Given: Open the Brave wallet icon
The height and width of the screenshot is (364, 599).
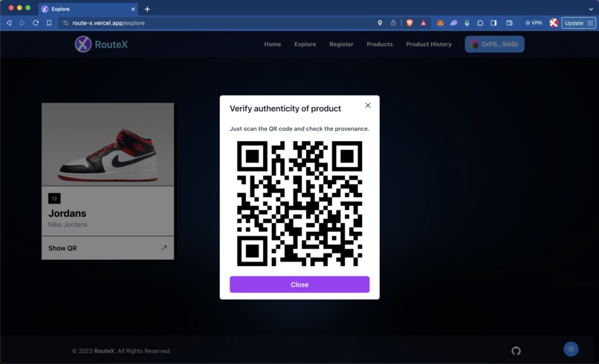Looking at the screenshot, I should click(509, 23).
